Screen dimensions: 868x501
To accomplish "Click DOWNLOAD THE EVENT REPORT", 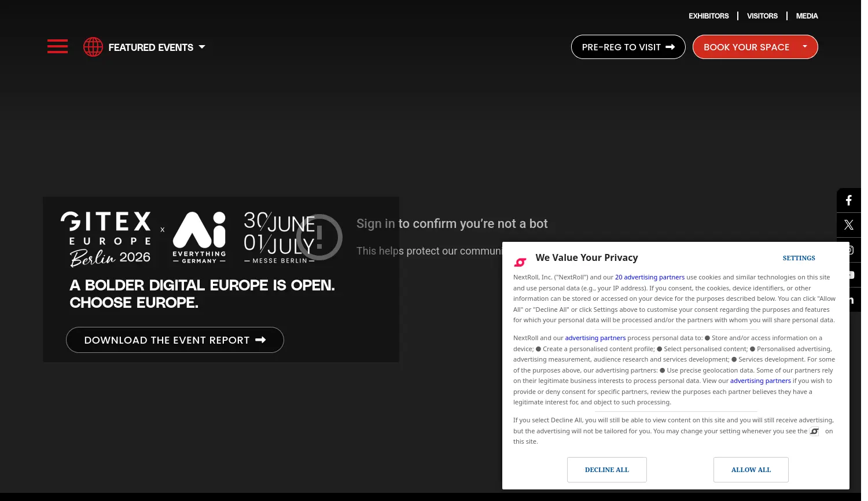I will coord(175,340).
